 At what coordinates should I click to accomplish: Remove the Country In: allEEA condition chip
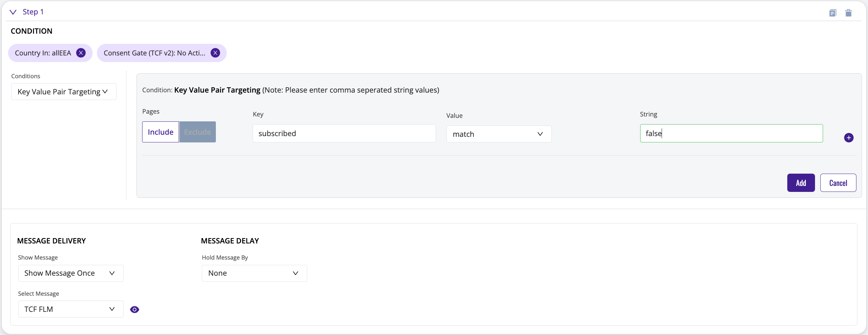(80, 53)
